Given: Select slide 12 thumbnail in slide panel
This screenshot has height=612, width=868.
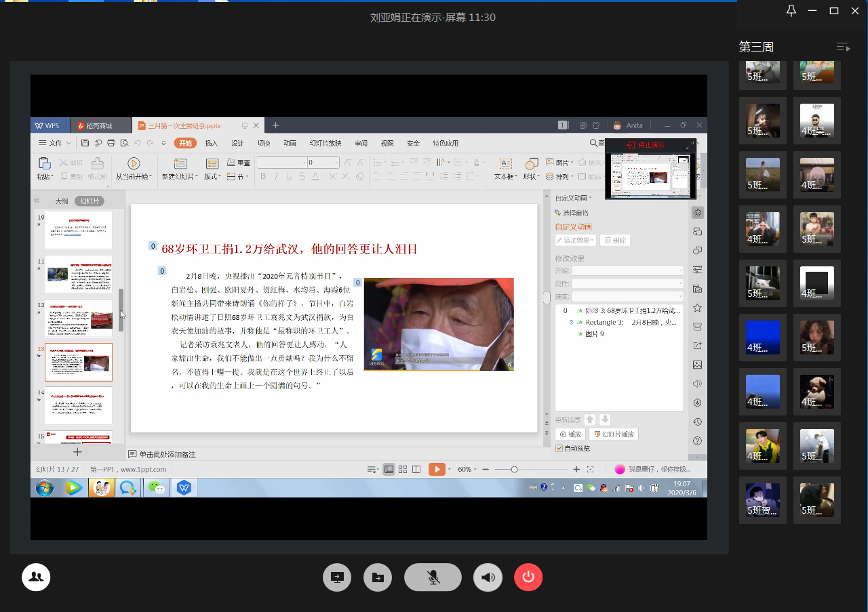Looking at the screenshot, I should coord(78,318).
